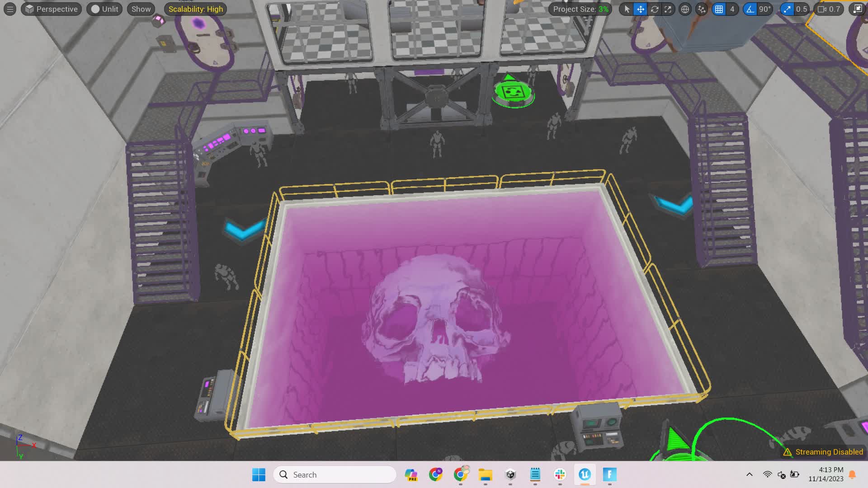Open the Perspective view mode dropdown
The image size is (868, 488).
[51, 9]
